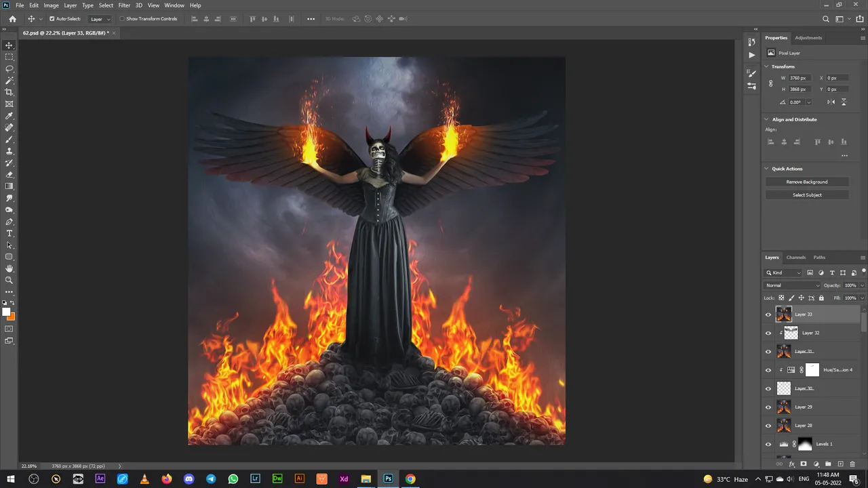The image size is (868, 488).
Task: Open the Image menu
Action: pos(52,5)
